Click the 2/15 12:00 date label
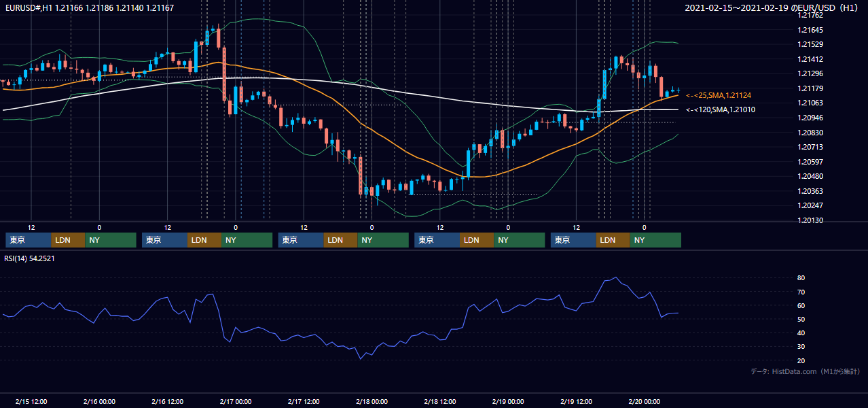Screen dimensions: 868x408 click(31, 401)
